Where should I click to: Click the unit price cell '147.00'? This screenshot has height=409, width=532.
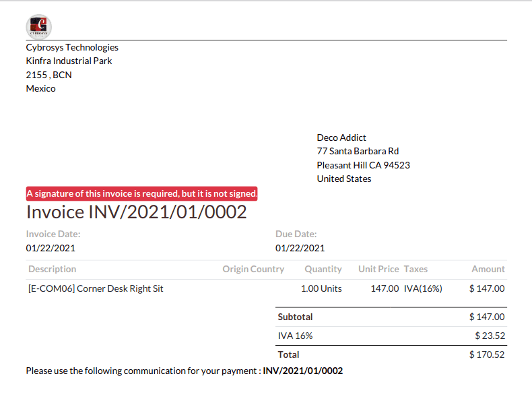point(385,288)
